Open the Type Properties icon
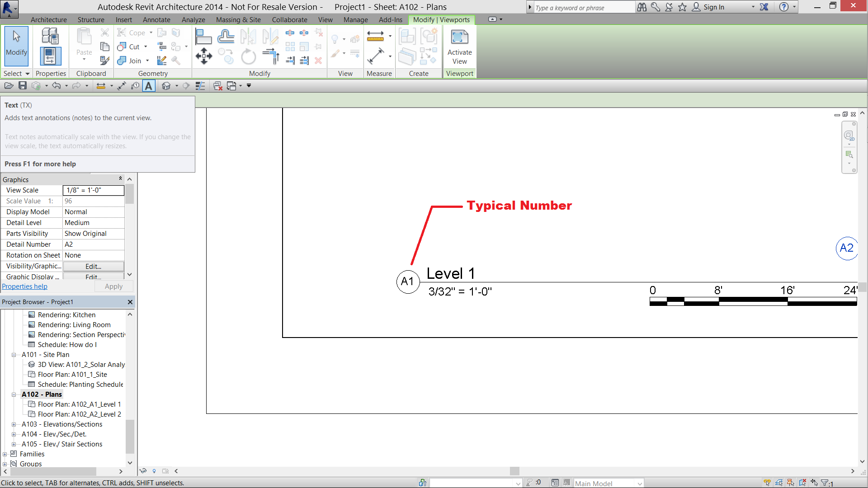This screenshot has height=488, width=868. (50, 36)
